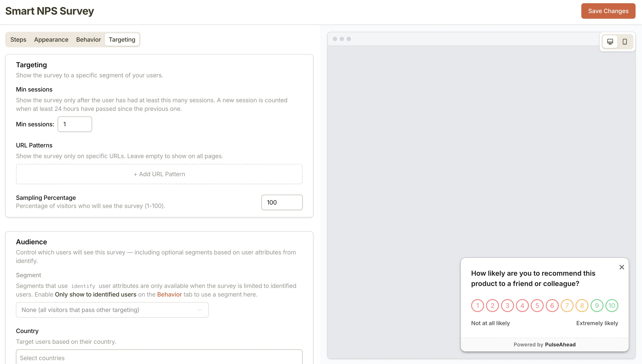Click the Behavior link in the segment note
Image resolution: width=642 pixels, height=364 pixels.
tap(170, 294)
